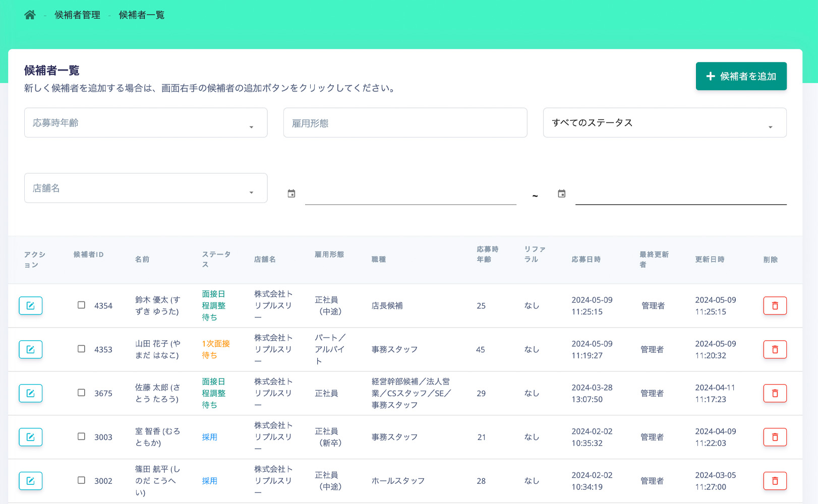Click 面接日程調整待ち status for candidate 4354

[x=214, y=305]
